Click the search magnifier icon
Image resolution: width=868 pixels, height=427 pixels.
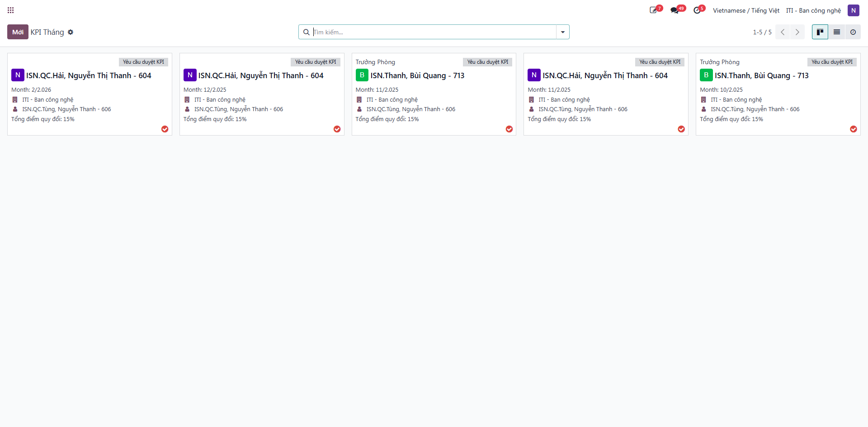tap(306, 32)
